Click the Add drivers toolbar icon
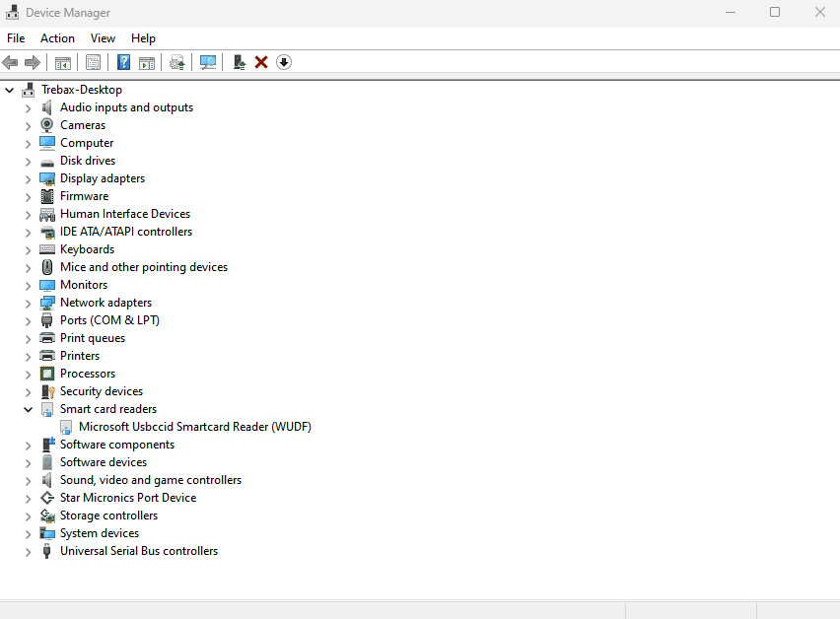 [x=239, y=62]
